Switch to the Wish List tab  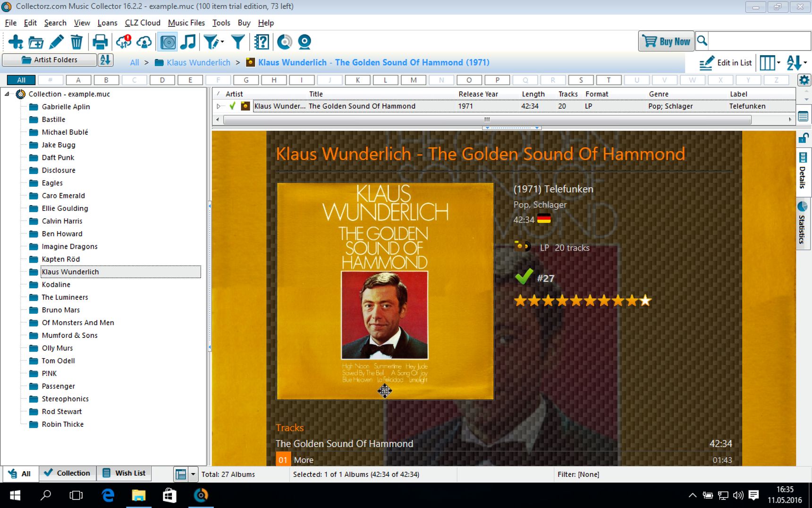(124, 473)
